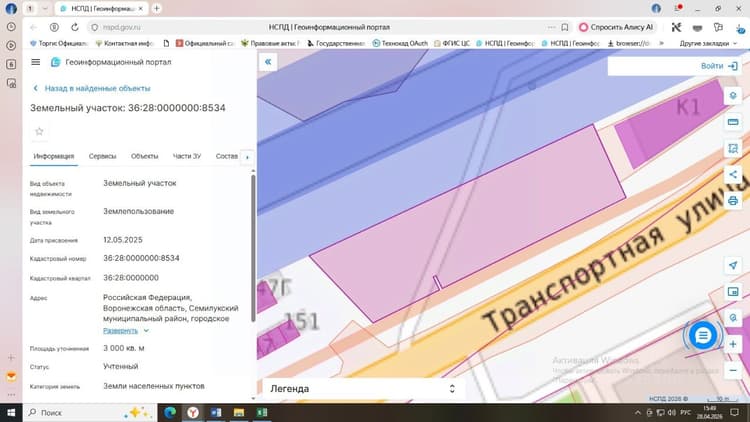Click cadastral number 36:28:0000000:8534 value

(x=141, y=258)
